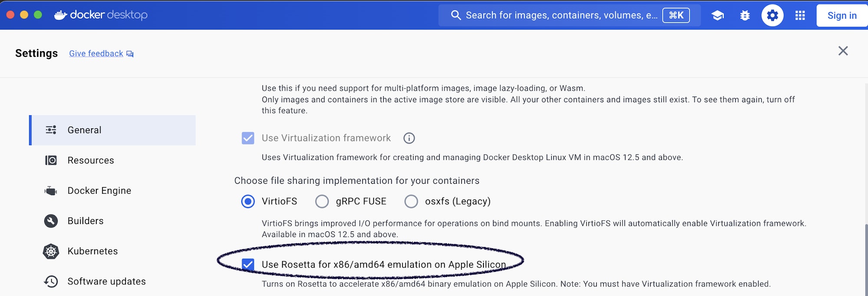Click the Resources disk icon
This screenshot has width=868, height=296.
(51, 160)
